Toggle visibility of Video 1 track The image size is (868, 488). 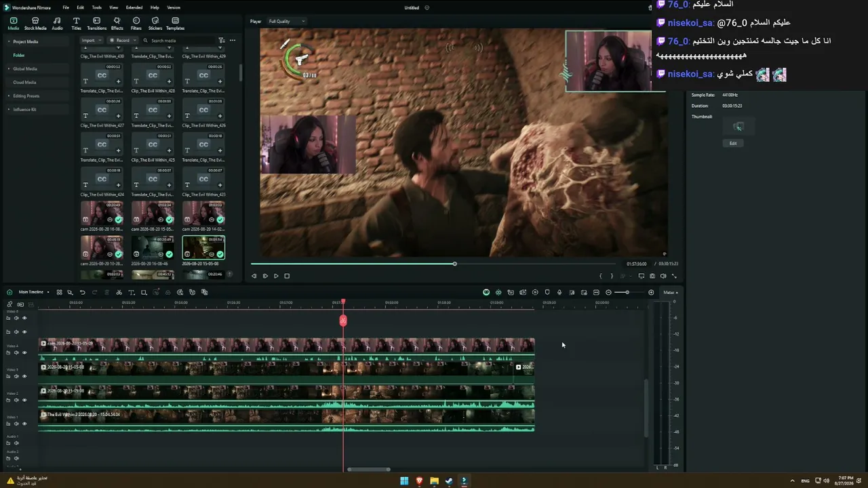pyautogui.click(x=24, y=424)
